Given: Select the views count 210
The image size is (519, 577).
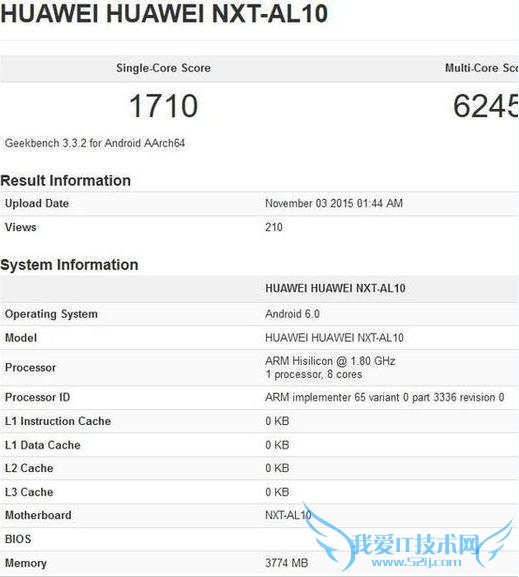Looking at the screenshot, I should (x=274, y=227).
